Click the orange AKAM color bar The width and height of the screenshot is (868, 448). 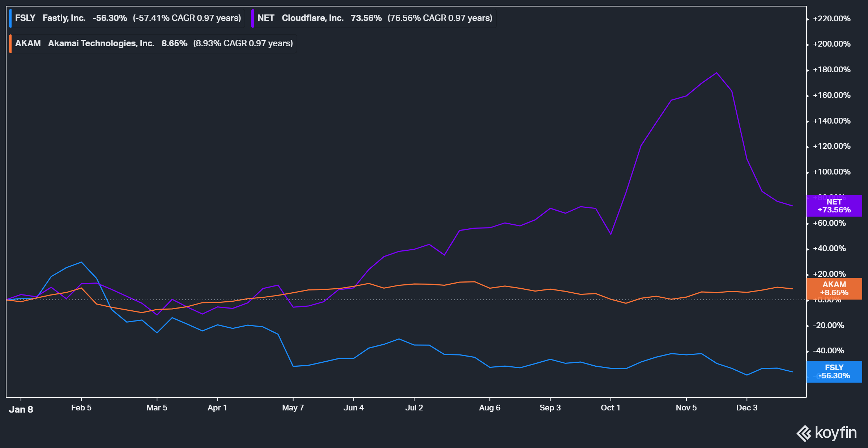tap(10, 43)
